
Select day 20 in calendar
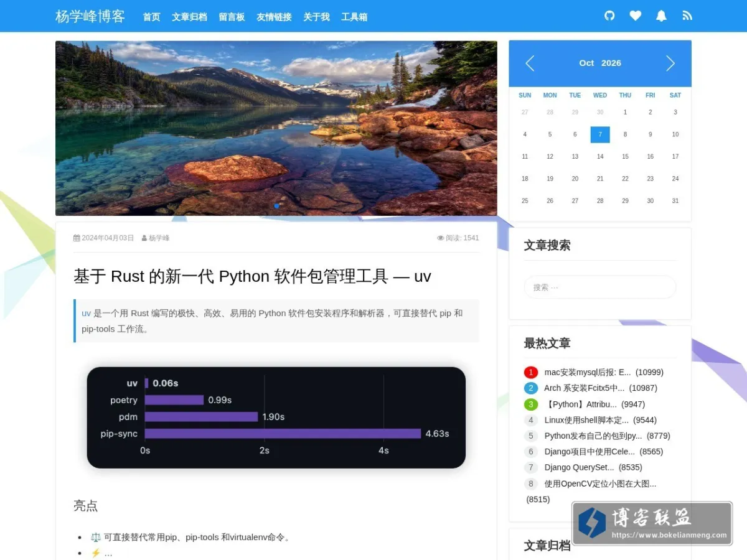[575, 179]
